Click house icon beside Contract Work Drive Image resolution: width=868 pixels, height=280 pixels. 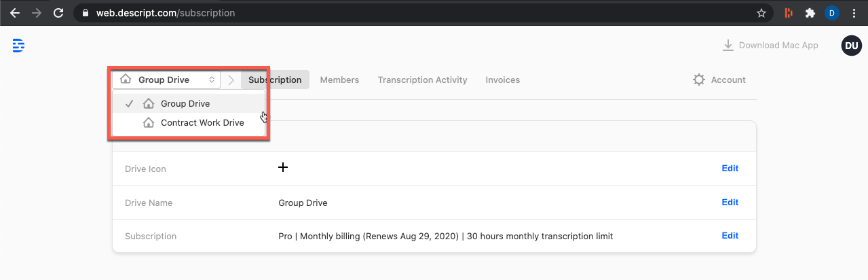click(149, 123)
